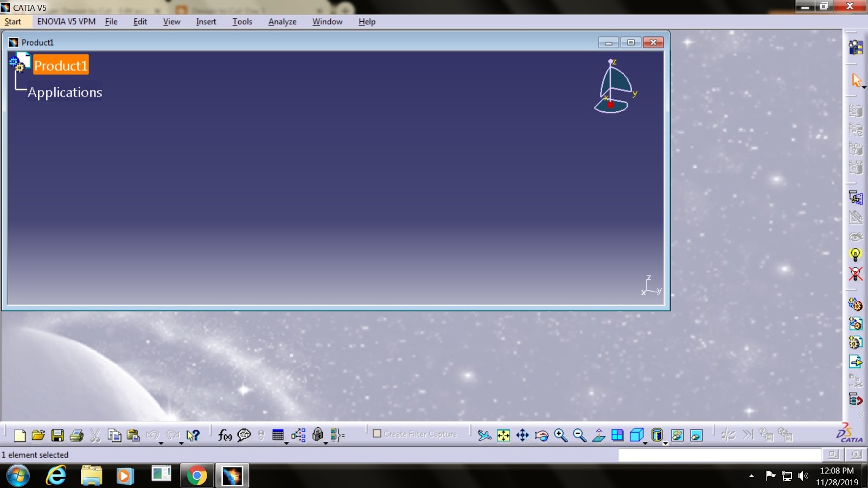This screenshot has height=488, width=868.
Task: Toggle Create Filter Capture checkbox
Action: (x=376, y=434)
